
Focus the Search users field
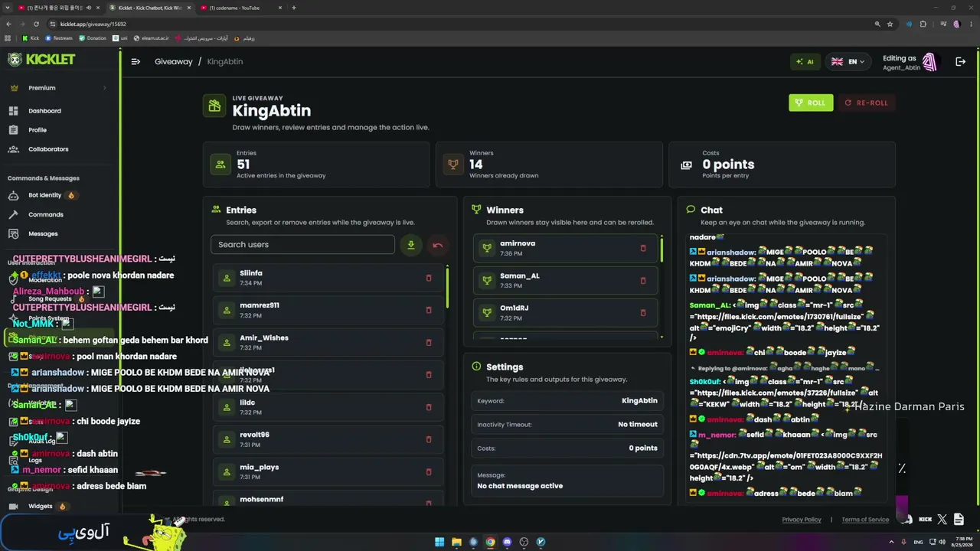point(302,245)
